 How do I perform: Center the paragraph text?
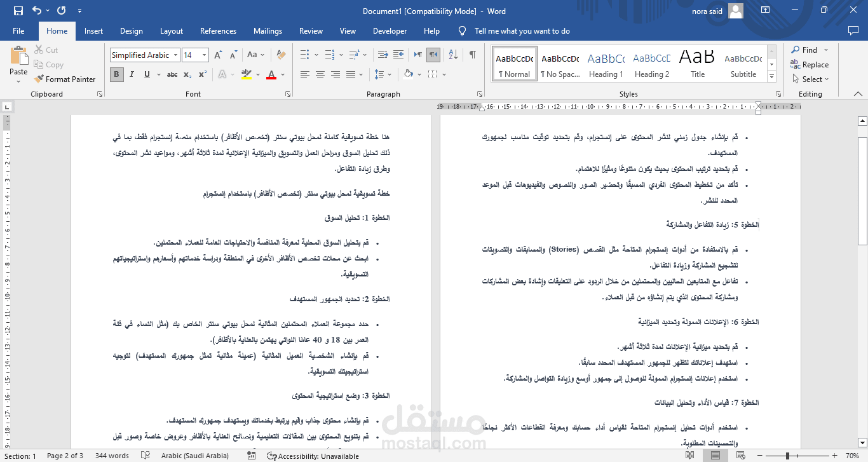point(320,74)
